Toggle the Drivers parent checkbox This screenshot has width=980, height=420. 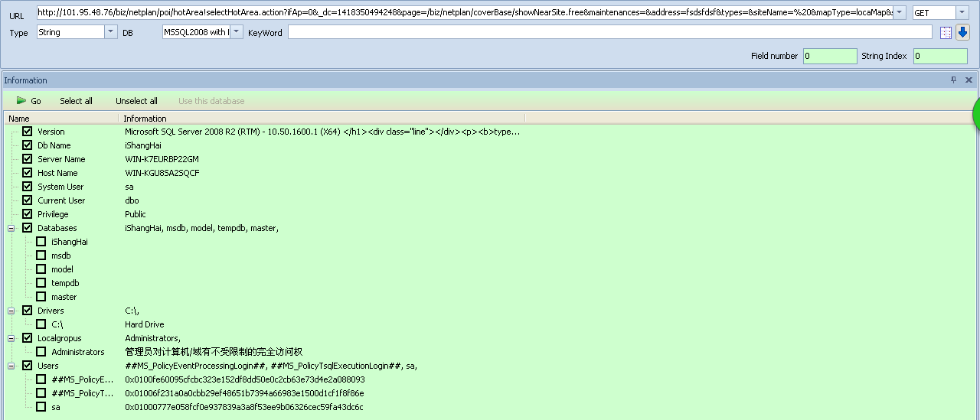[28, 311]
